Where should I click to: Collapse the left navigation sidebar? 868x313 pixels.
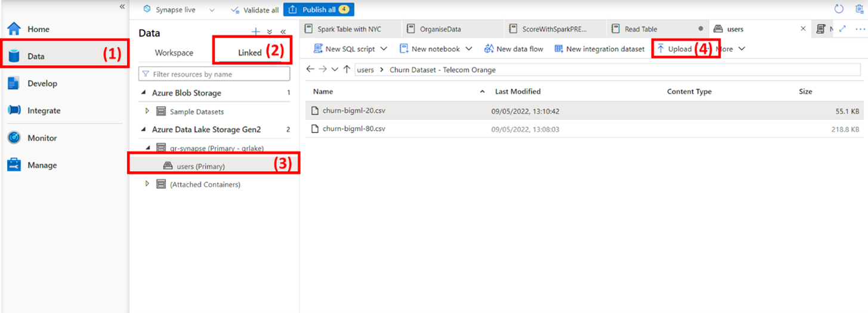(122, 7)
